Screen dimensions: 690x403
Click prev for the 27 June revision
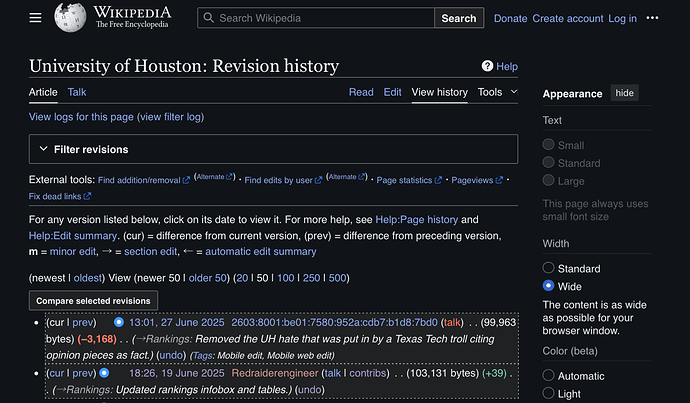pos(82,322)
